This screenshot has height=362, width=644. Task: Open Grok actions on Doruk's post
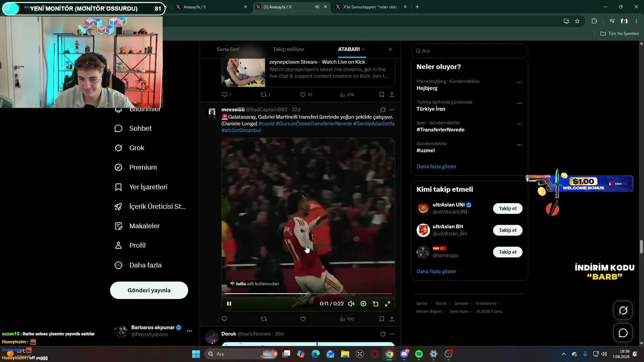(x=383, y=334)
